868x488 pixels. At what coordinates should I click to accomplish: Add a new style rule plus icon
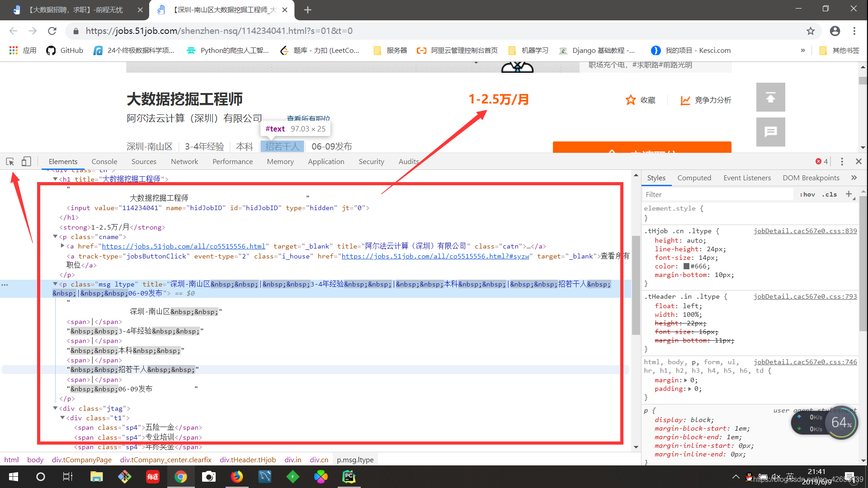click(x=849, y=194)
